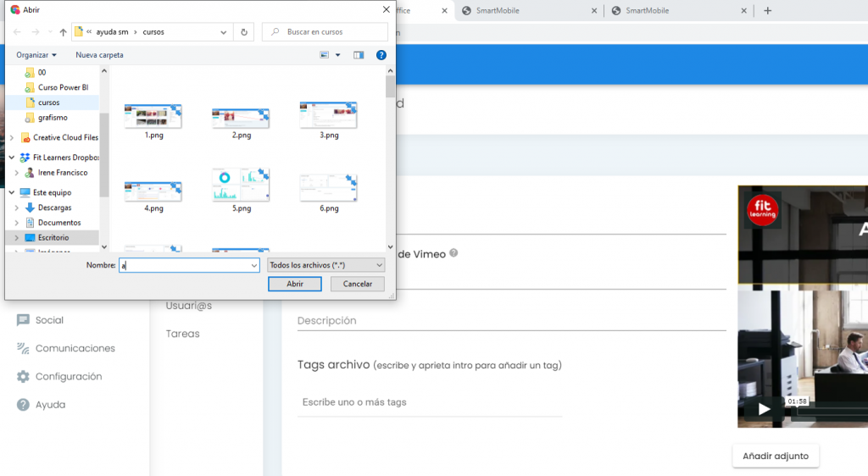Show the preview pane in dialog
Screen dimensions: 868x476
click(359, 55)
